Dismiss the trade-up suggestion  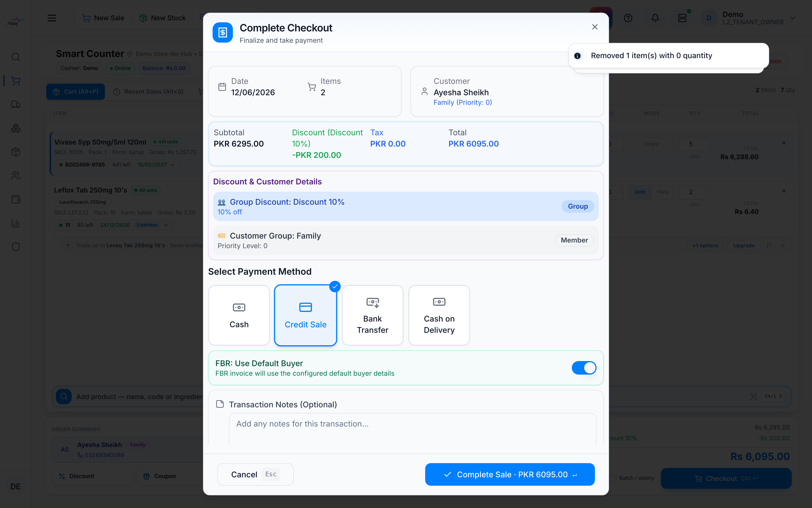(782, 246)
